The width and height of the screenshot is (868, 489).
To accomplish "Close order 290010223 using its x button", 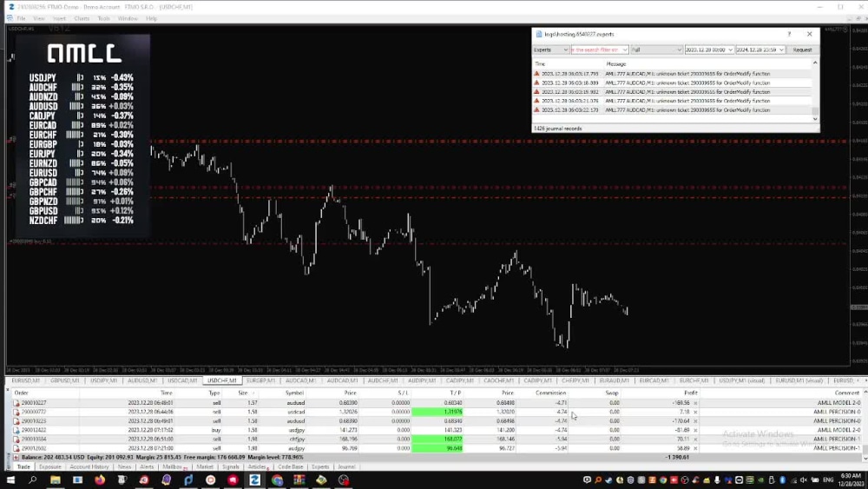I will coord(695,421).
